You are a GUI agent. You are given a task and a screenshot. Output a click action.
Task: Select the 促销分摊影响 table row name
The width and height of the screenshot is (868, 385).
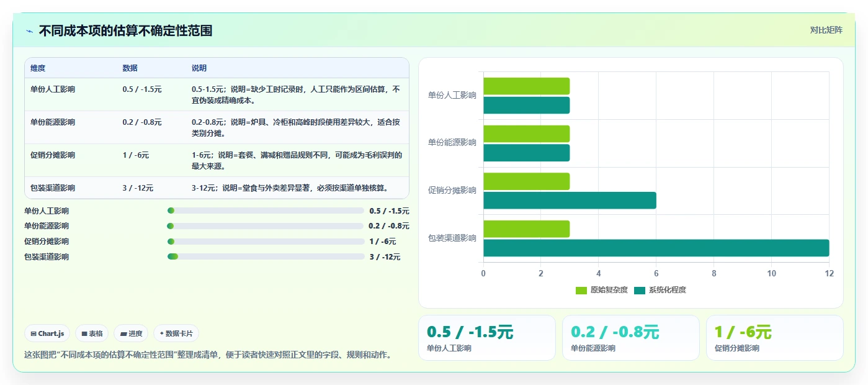point(53,155)
